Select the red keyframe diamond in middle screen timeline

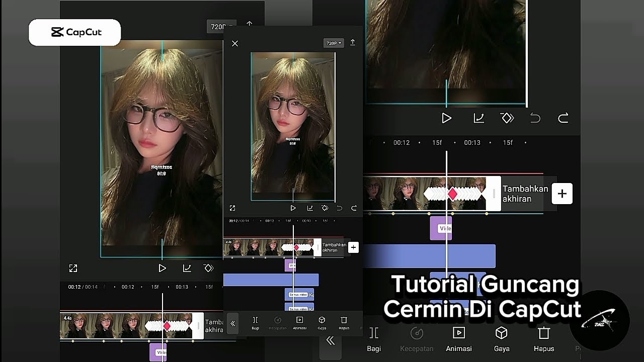(x=296, y=247)
